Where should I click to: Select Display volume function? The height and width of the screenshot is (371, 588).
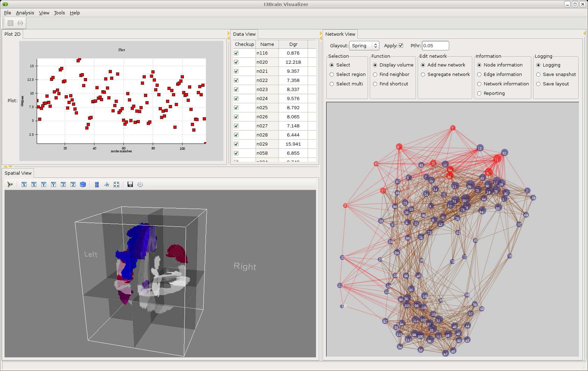pyautogui.click(x=393, y=65)
